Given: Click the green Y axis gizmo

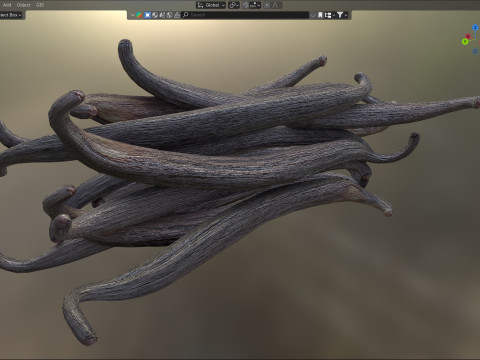Looking at the screenshot, I should point(465,41).
